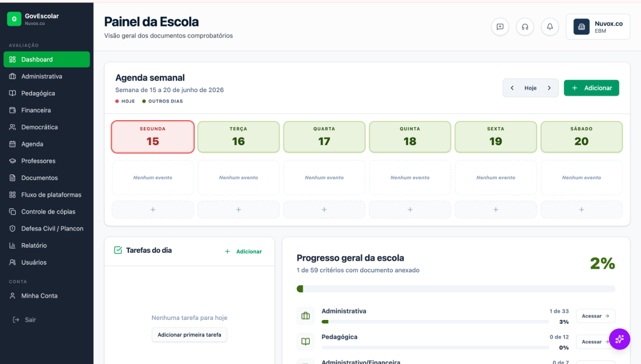The width and height of the screenshot is (641, 364).
Task: Open Agenda in the sidebar
Action: click(x=47, y=144)
